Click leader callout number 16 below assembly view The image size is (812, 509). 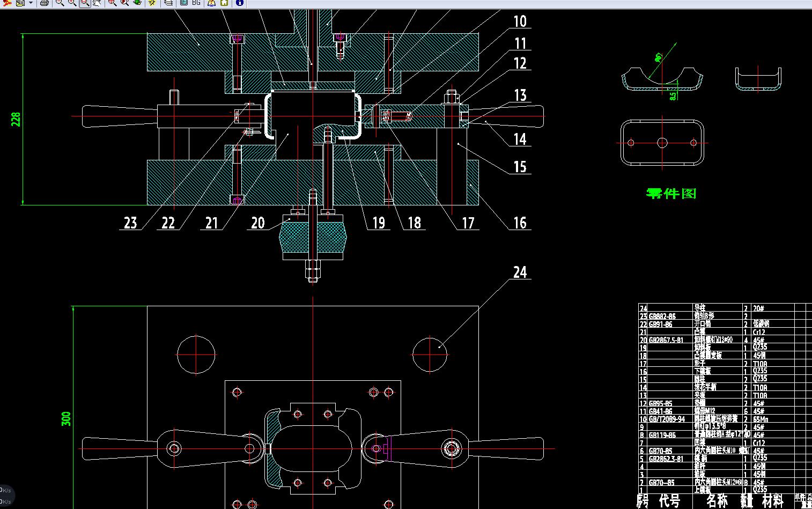520,223
